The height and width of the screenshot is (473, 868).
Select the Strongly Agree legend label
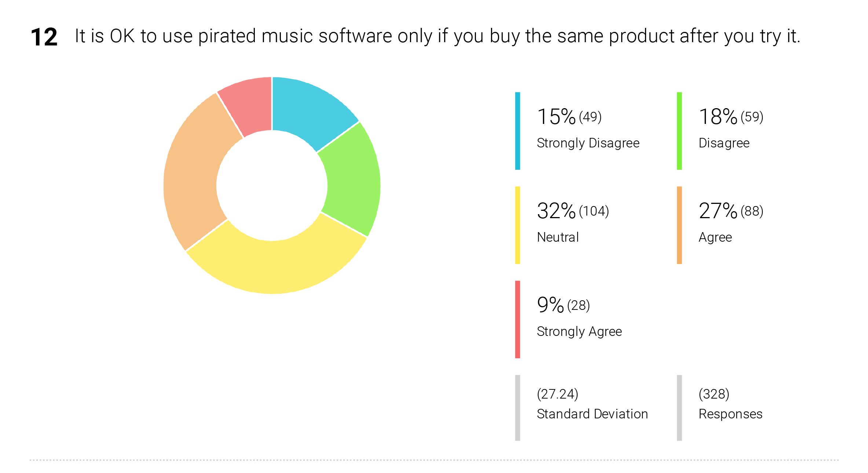(x=579, y=331)
